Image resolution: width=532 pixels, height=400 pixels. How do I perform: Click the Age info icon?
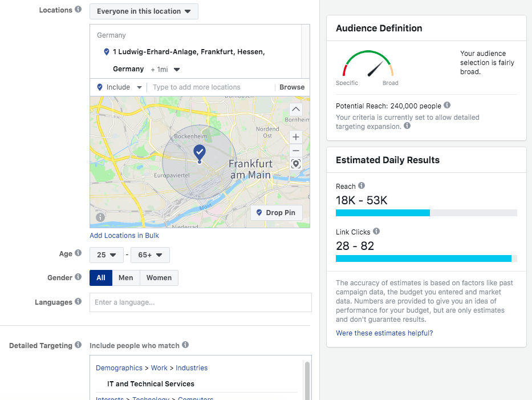78,253
